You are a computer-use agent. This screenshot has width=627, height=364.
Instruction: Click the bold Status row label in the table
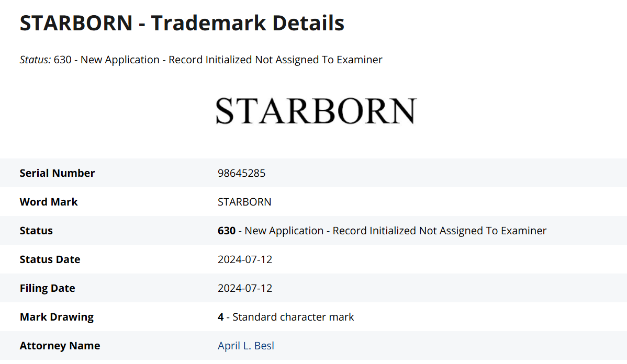tap(36, 231)
